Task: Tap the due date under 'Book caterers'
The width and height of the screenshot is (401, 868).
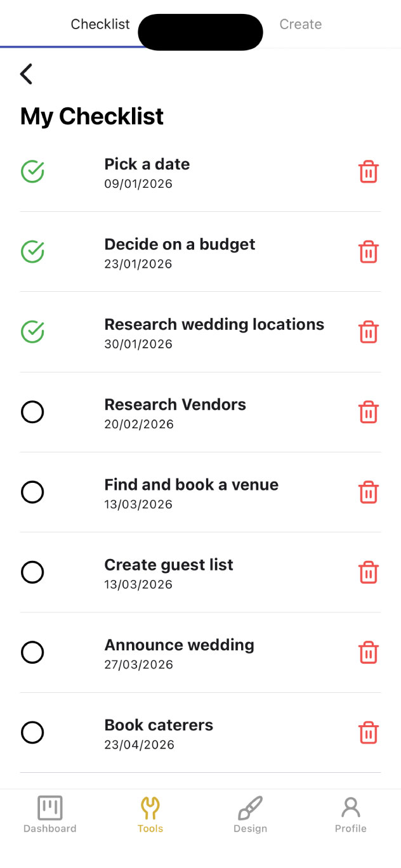Action: coord(139,744)
